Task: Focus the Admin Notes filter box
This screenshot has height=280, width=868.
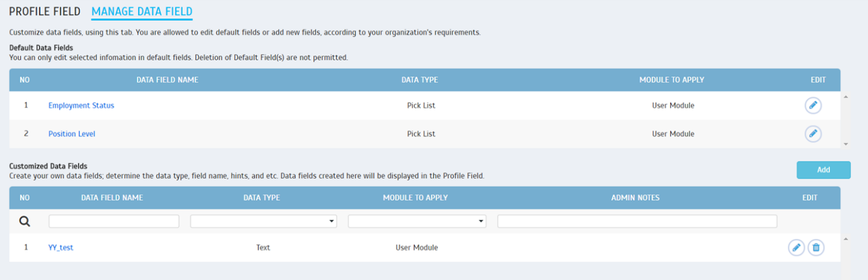Action: pyautogui.click(x=637, y=221)
